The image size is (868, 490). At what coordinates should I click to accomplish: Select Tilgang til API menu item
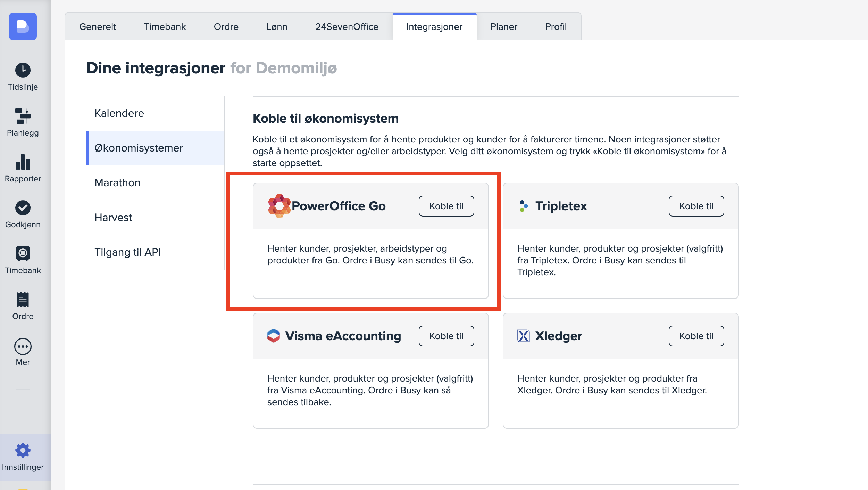pyautogui.click(x=127, y=252)
